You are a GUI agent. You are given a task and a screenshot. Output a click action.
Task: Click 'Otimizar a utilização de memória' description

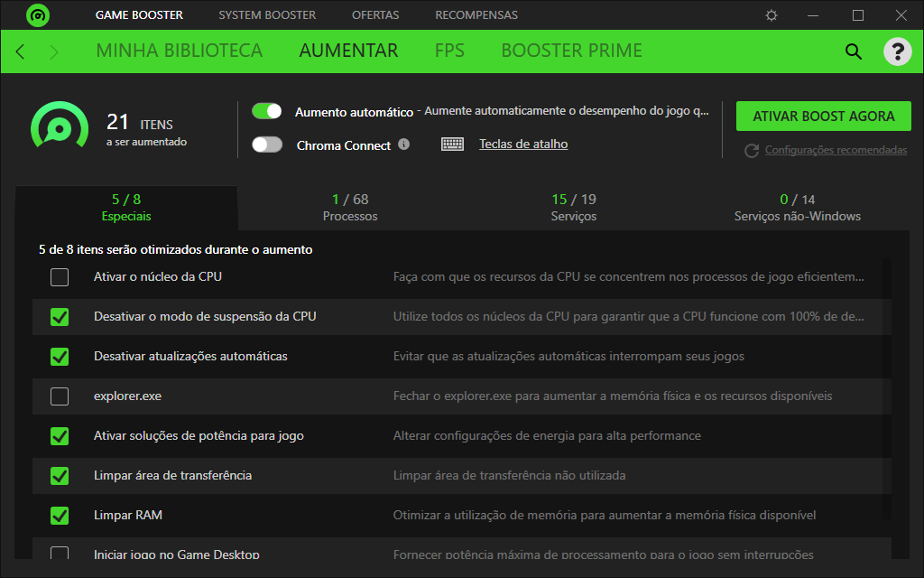tap(605, 515)
